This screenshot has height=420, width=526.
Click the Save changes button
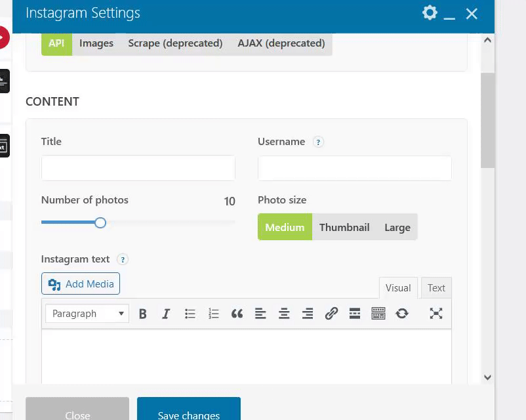[x=189, y=411]
